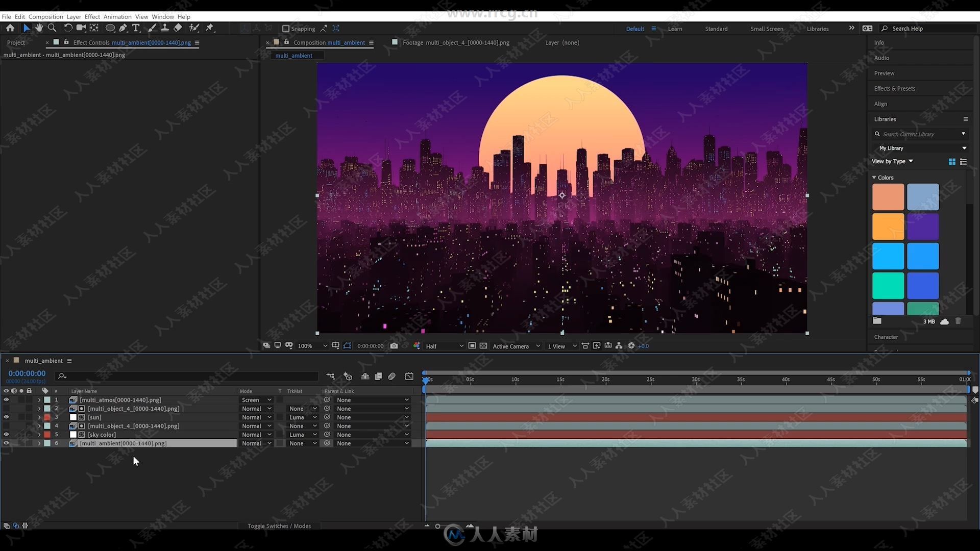Click the Rotation tool icon

click(68, 28)
